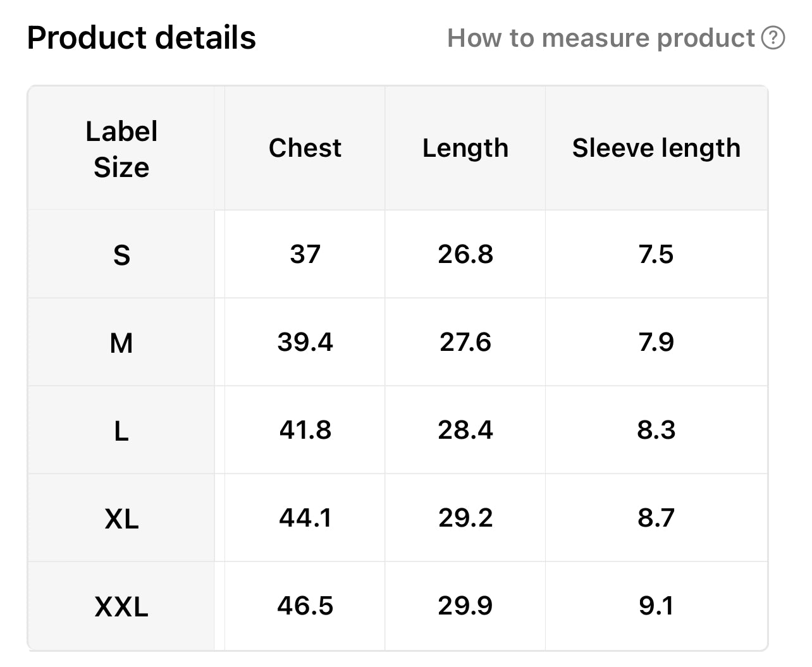The image size is (812, 667).
Task: Click chest value 46.5 for size XXL
Action: pyautogui.click(x=305, y=606)
